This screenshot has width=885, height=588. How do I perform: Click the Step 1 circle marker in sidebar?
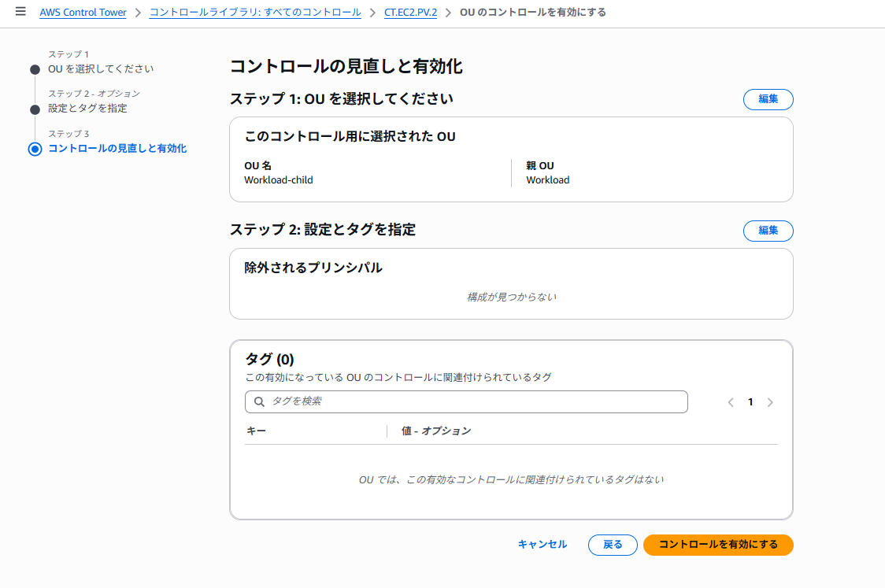[x=35, y=69]
